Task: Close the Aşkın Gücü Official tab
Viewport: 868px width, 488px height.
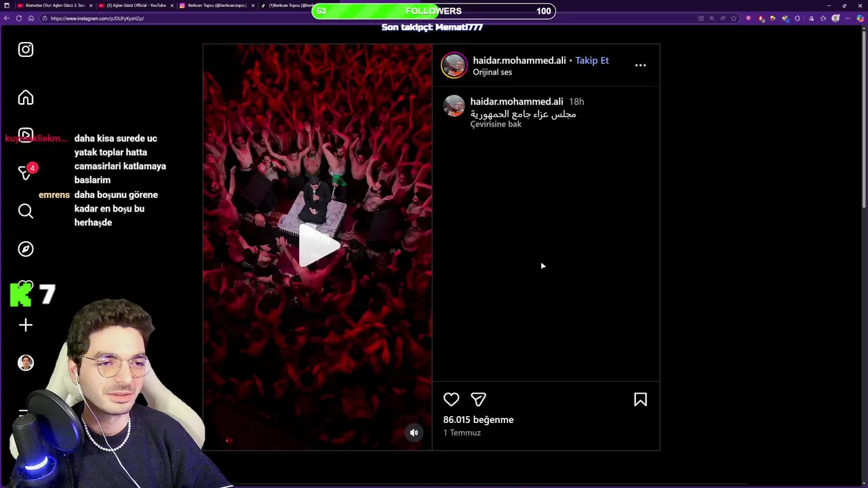Action: point(172,5)
